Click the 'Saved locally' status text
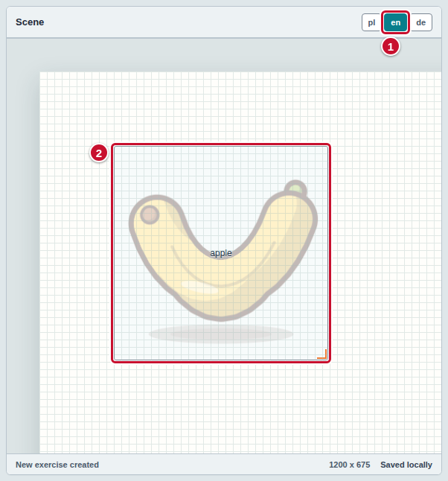The image size is (448, 481). coord(406,465)
